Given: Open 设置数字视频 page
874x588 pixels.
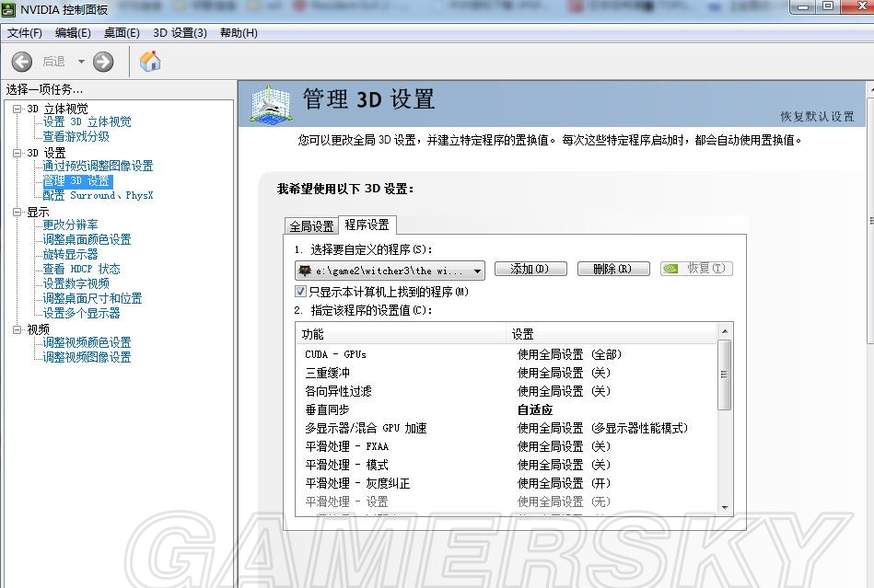Looking at the screenshot, I should (76, 284).
